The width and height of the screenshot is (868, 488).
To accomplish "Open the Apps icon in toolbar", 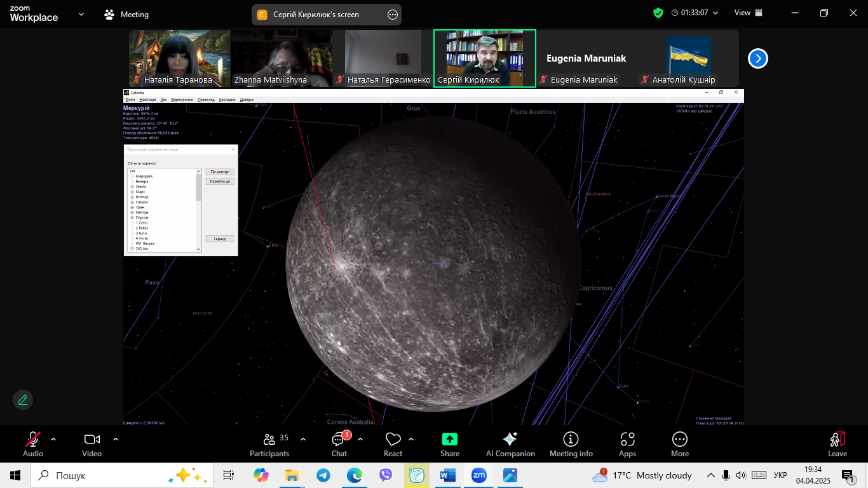I will tap(627, 440).
